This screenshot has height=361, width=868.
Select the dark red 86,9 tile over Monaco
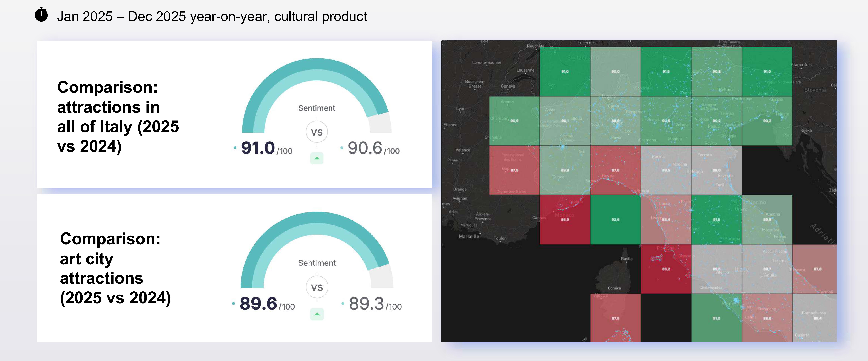565,220
